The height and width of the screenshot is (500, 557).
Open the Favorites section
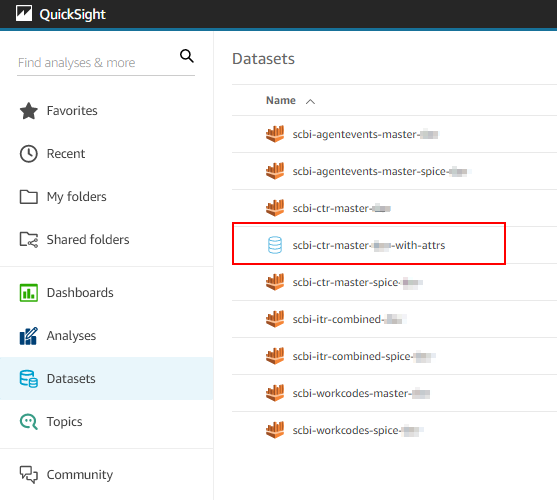(72, 111)
